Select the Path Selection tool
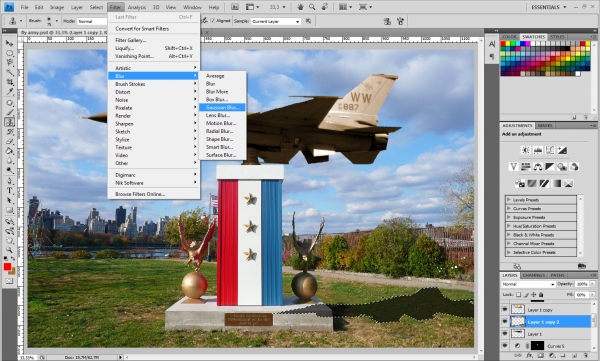This screenshot has height=361, width=600. [x=9, y=200]
